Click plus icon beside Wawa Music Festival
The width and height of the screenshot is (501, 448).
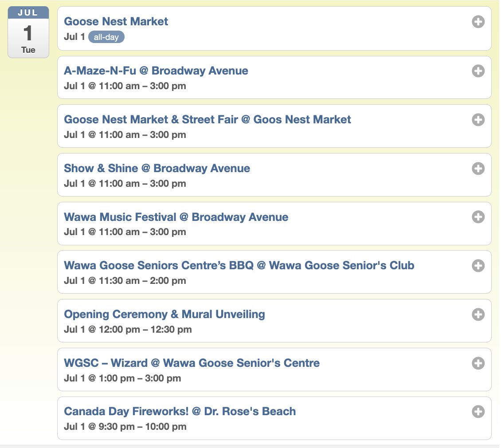click(478, 217)
